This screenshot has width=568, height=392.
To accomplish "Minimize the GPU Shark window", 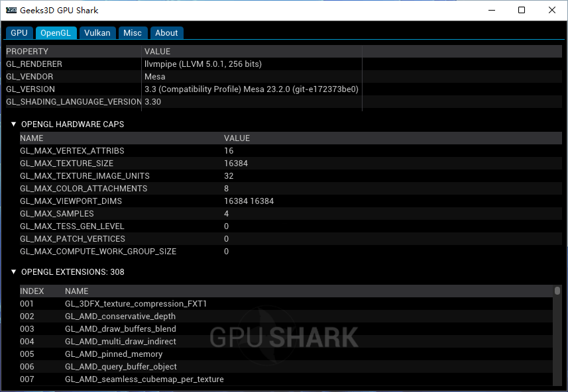I will (492, 11).
